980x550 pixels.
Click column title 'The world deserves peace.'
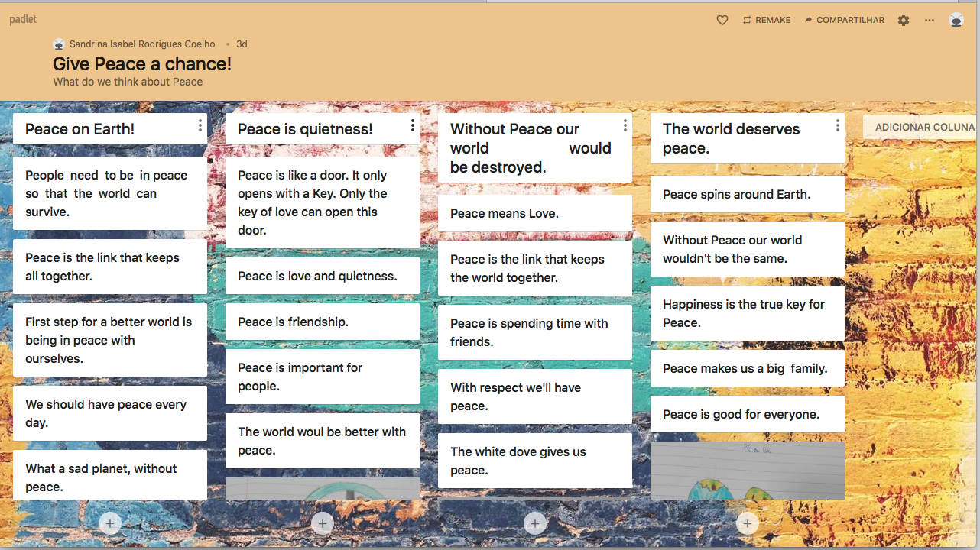731,138
